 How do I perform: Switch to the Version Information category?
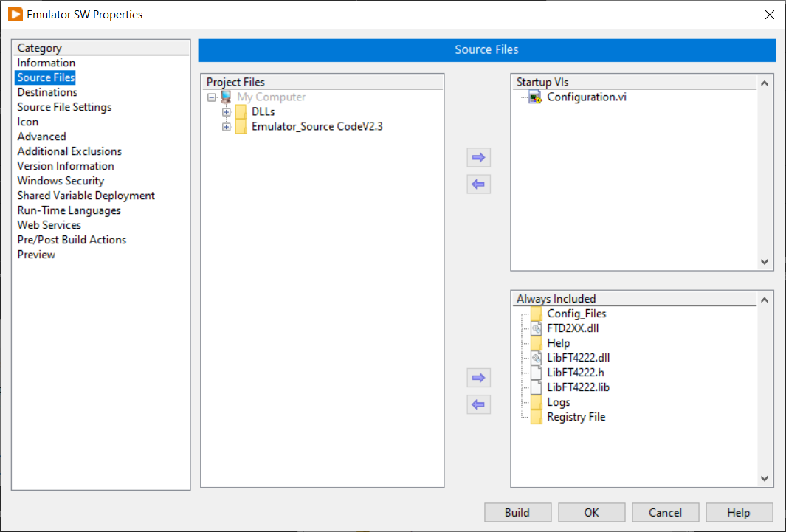point(65,166)
